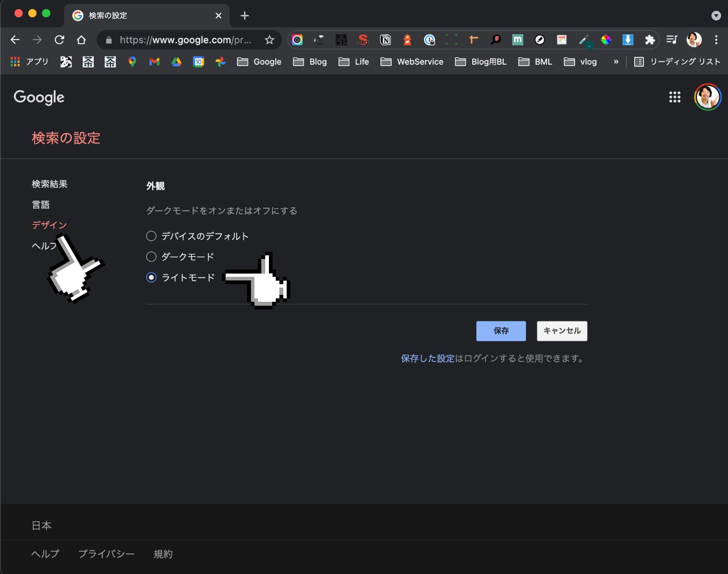Expand the Google bookmarks folder
The height and width of the screenshot is (574, 728).
259,61
